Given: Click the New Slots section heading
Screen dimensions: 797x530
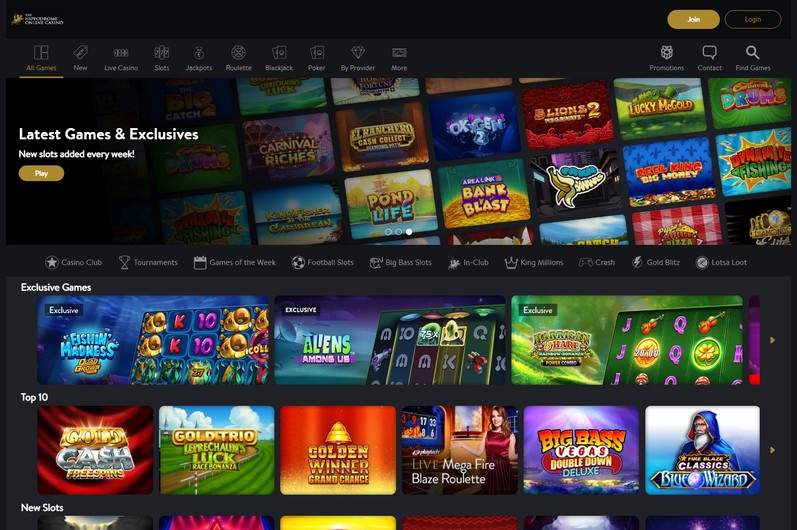Looking at the screenshot, I should click(42, 508).
